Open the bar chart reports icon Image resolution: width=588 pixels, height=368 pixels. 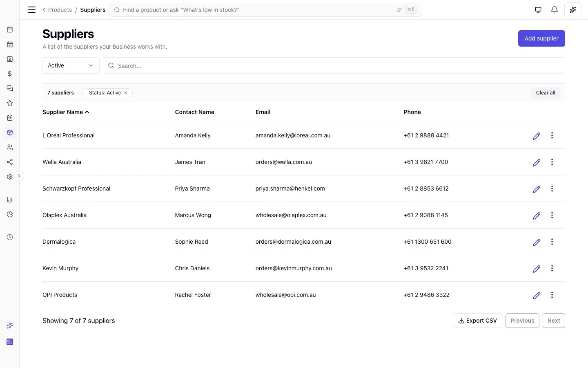coord(10,200)
